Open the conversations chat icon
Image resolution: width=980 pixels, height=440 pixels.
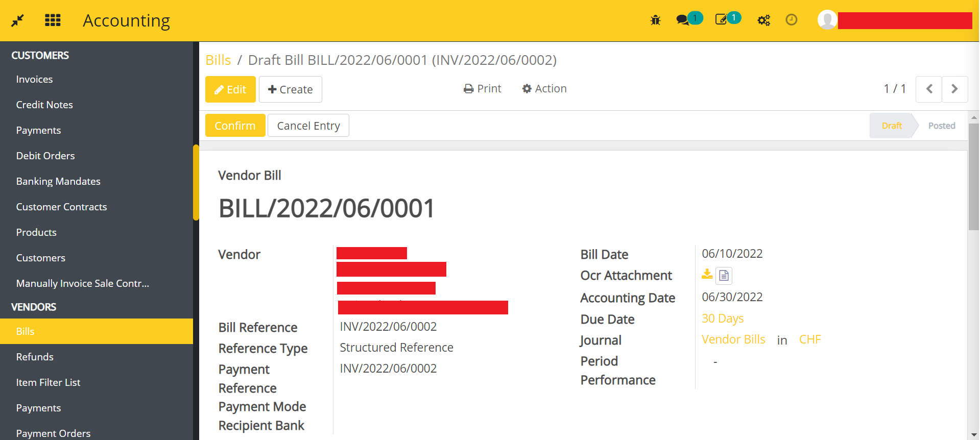pos(682,20)
